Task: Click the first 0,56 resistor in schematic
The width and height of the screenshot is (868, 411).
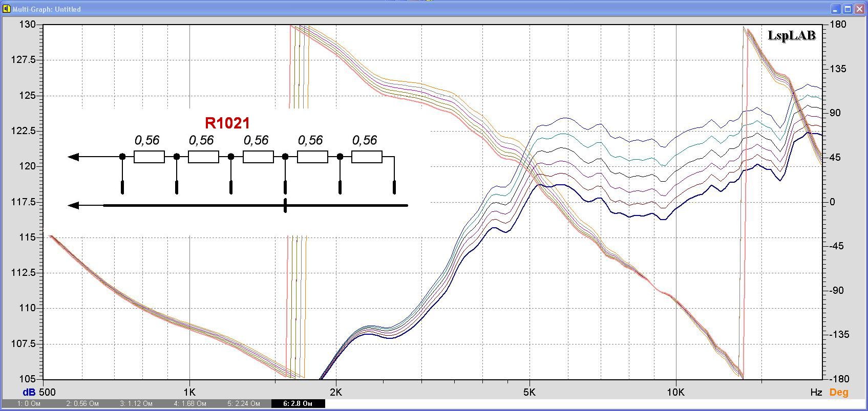Action: (x=149, y=157)
